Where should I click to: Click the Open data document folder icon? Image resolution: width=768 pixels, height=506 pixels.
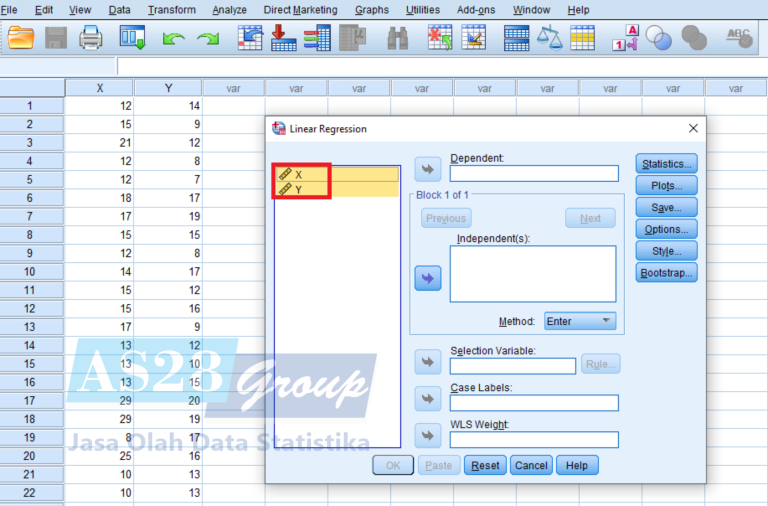[x=21, y=38]
